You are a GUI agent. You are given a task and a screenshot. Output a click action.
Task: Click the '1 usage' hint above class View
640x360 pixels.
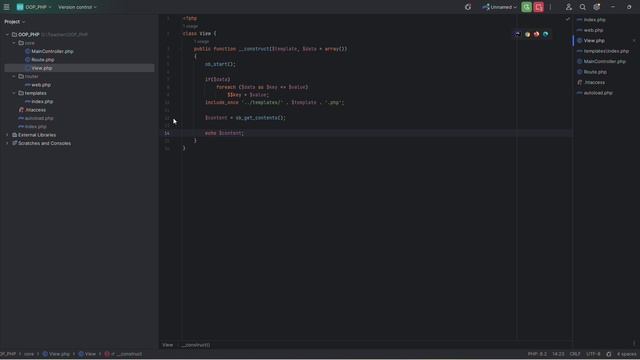coord(190,26)
